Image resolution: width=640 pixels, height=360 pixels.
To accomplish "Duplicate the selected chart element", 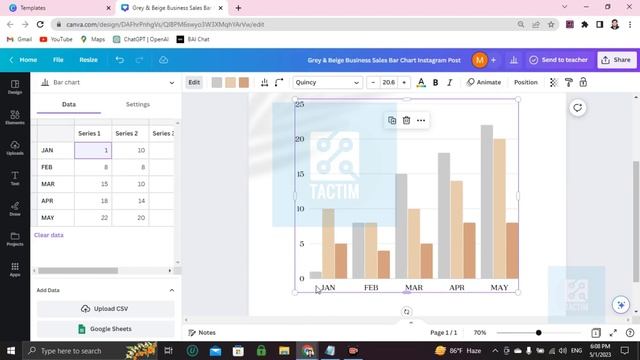I will coord(392,120).
